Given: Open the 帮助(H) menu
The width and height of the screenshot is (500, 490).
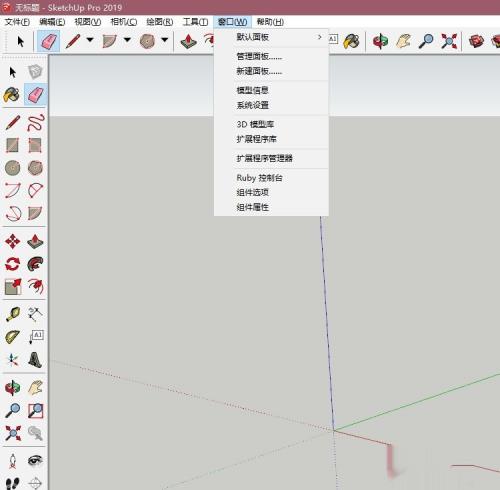Looking at the screenshot, I should [270, 22].
